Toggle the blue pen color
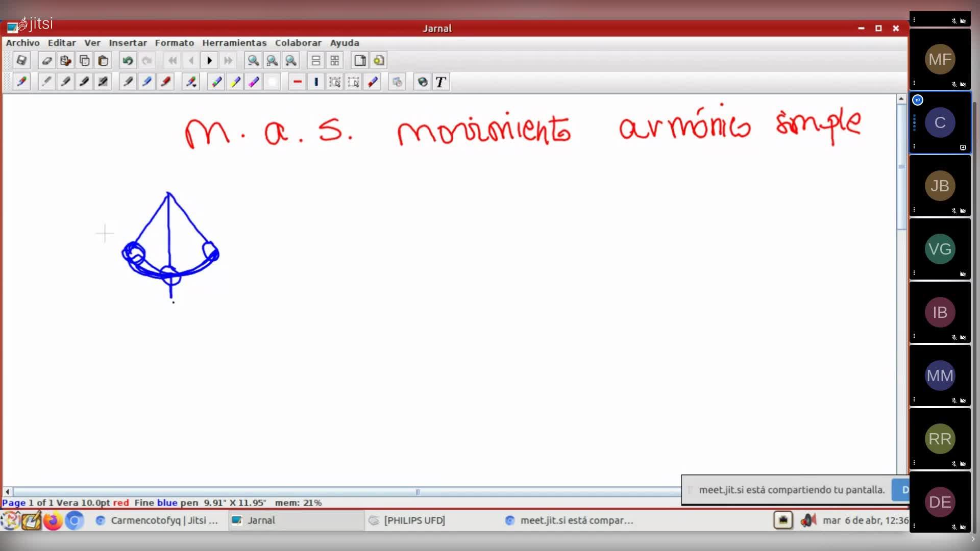Viewport: 980px width, 551px height. [147, 82]
